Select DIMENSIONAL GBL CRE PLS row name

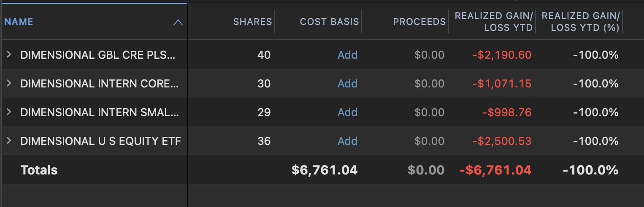coord(97,55)
